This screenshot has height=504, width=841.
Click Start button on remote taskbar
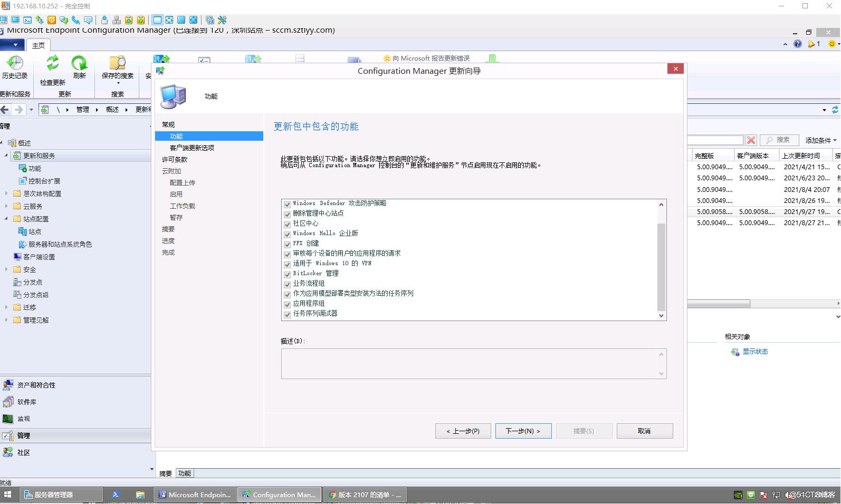pyautogui.click(x=8, y=495)
